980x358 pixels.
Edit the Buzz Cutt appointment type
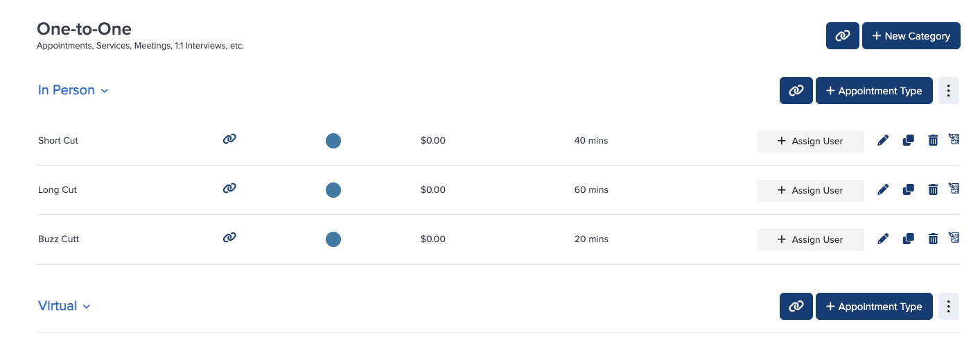pyautogui.click(x=883, y=239)
